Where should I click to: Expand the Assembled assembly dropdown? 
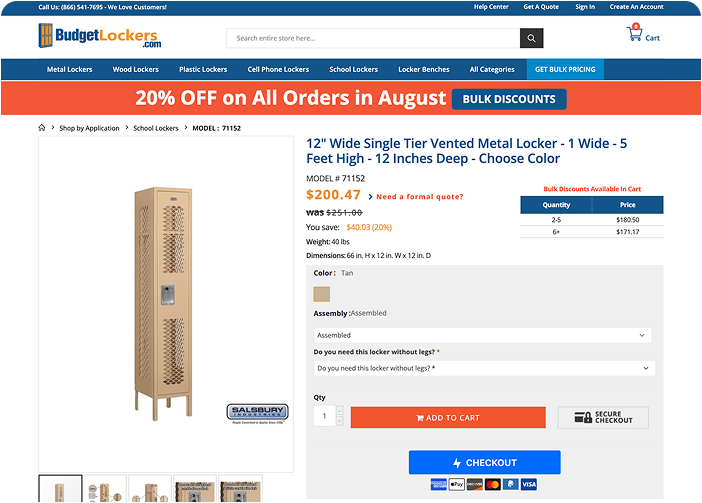click(483, 335)
